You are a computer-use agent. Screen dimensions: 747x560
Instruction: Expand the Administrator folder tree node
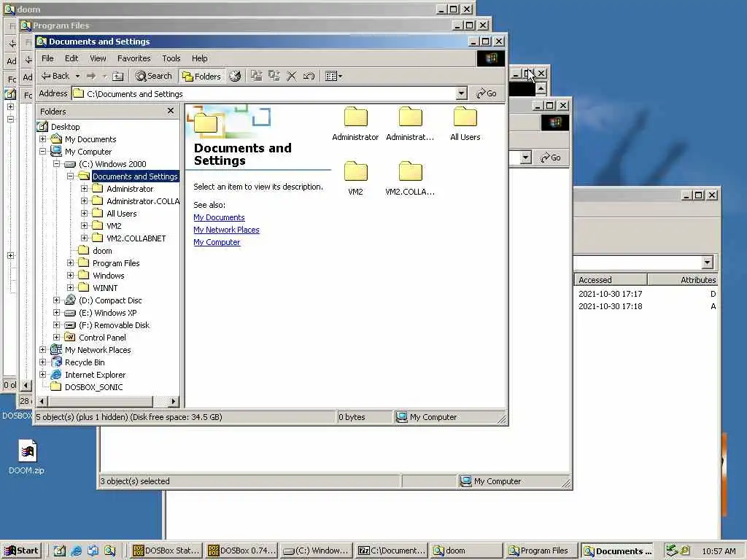click(85, 189)
